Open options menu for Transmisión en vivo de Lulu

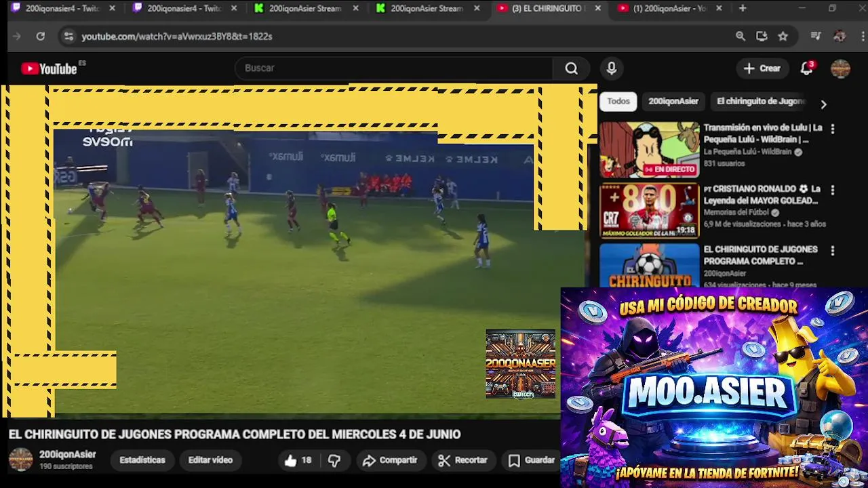click(x=833, y=129)
